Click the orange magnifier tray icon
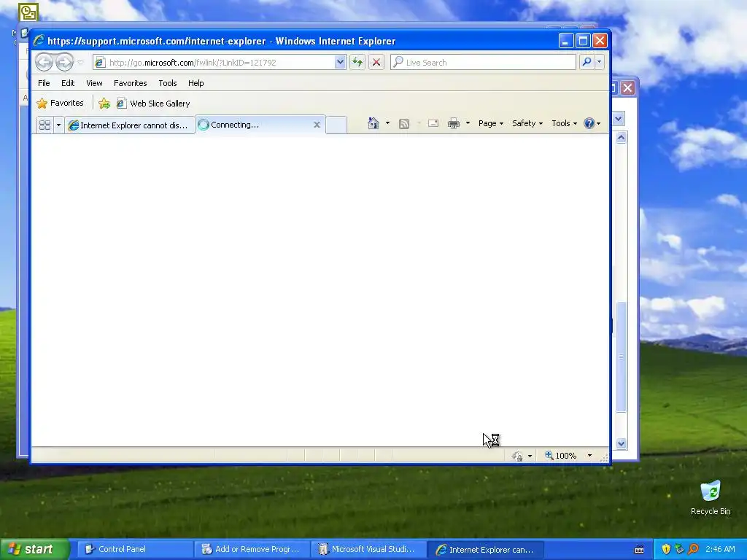The image size is (747, 560). tap(693, 549)
